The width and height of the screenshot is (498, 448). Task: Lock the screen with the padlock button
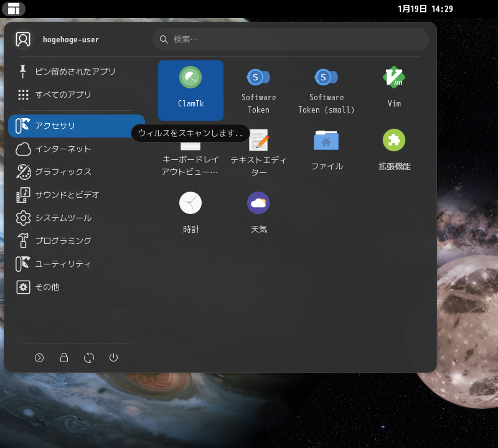point(64,358)
